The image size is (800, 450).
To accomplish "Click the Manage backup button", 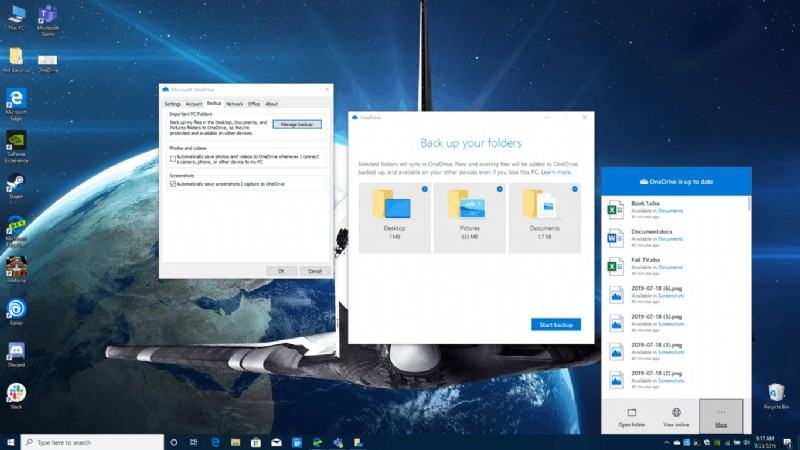I will tap(297, 124).
